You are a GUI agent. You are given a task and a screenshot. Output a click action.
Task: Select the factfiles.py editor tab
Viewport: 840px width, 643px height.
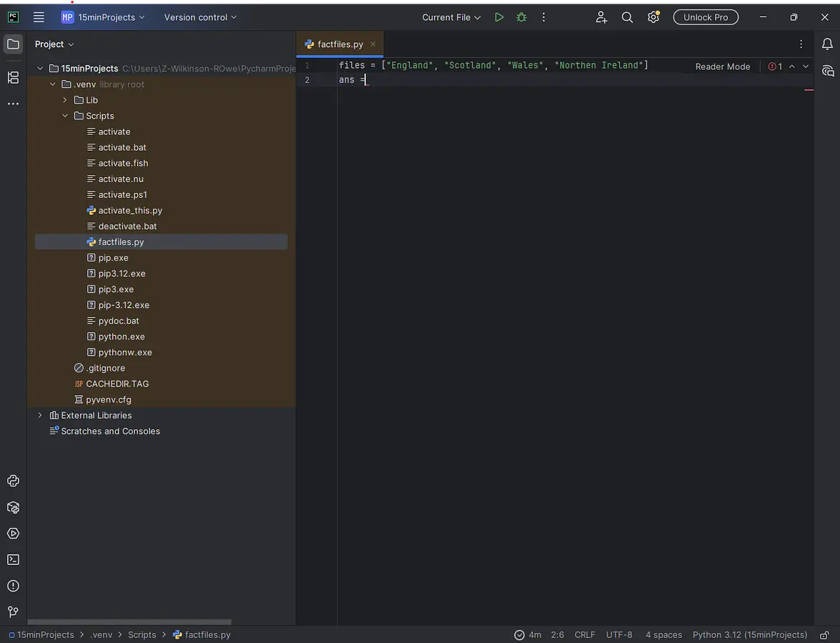(x=340, y=44)
